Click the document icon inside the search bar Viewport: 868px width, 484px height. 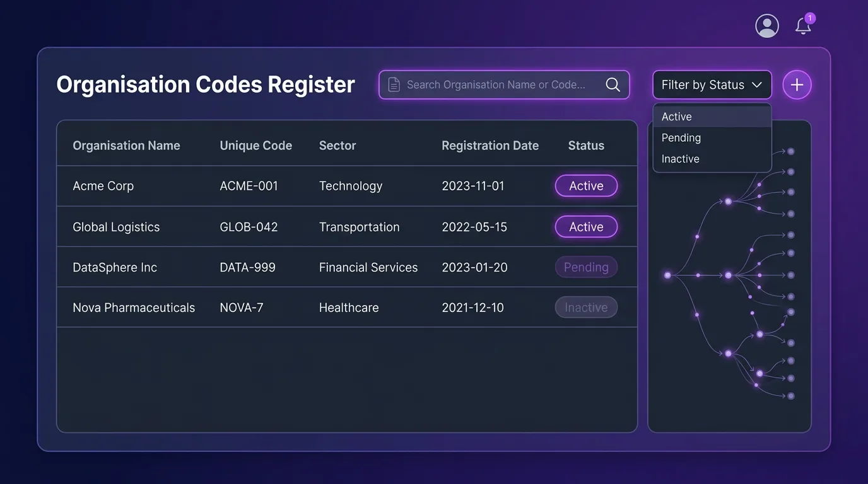tap(394, 84)
